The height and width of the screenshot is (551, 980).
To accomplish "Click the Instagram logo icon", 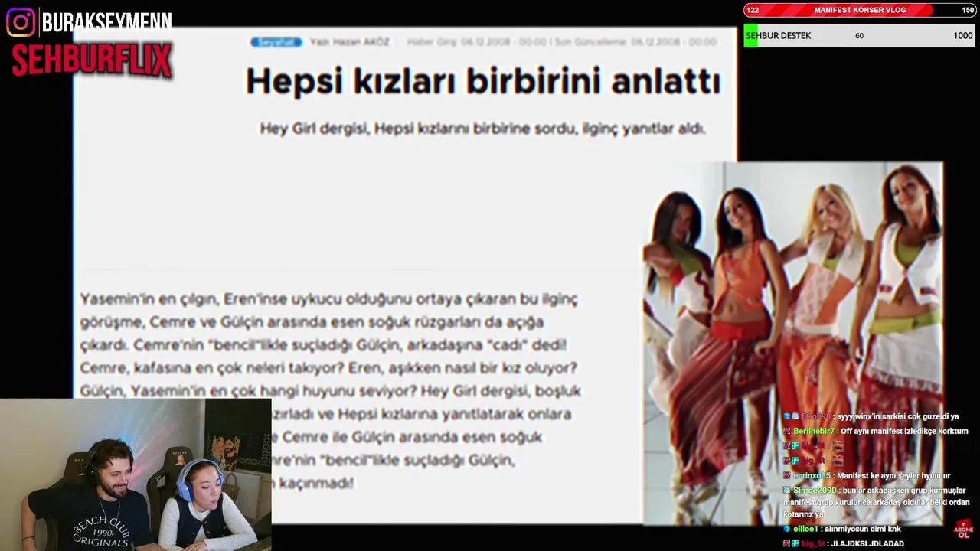I will pos(21,22).
